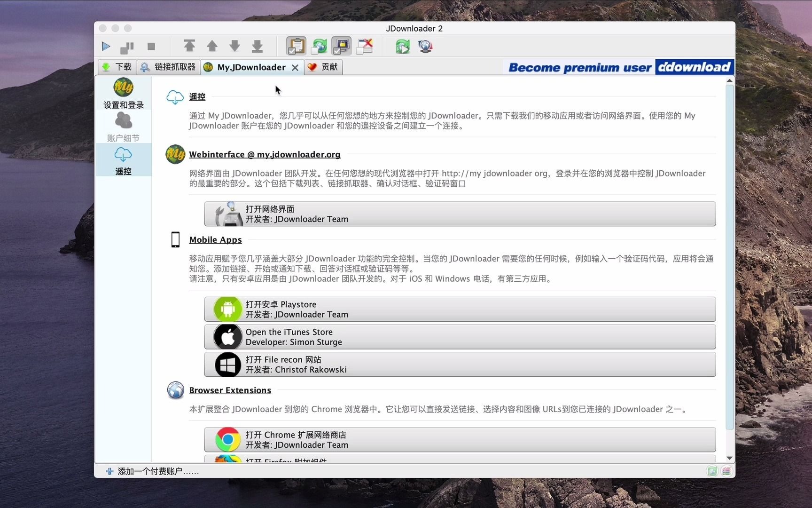Move selection to bottom arrow icon
Screen dimensions: 812x508
pyautogui.click(x=257, y=46)
